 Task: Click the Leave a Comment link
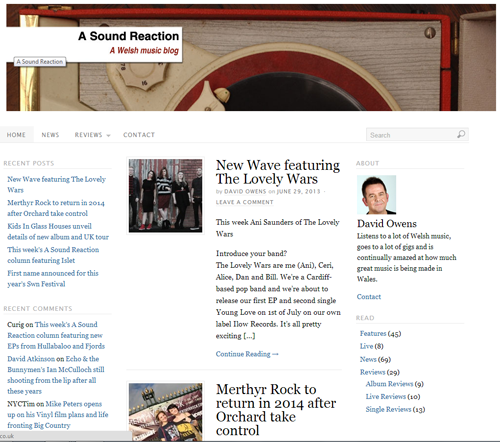pos(244,202)
